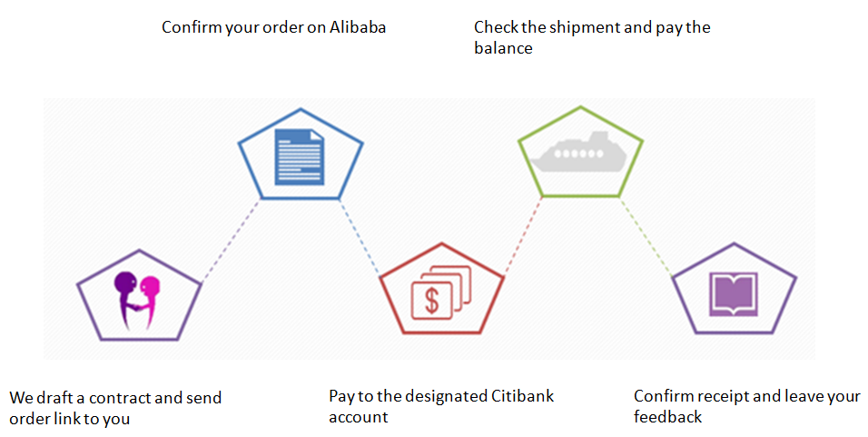Click the dollar sign on front bill
This screenshot has height=437, width=868.
[x=431, y=301]
